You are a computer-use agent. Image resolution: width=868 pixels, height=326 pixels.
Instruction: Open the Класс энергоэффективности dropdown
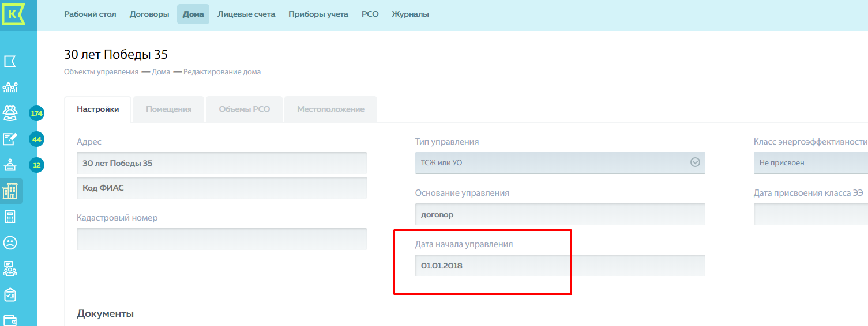(x=811, y=162)
